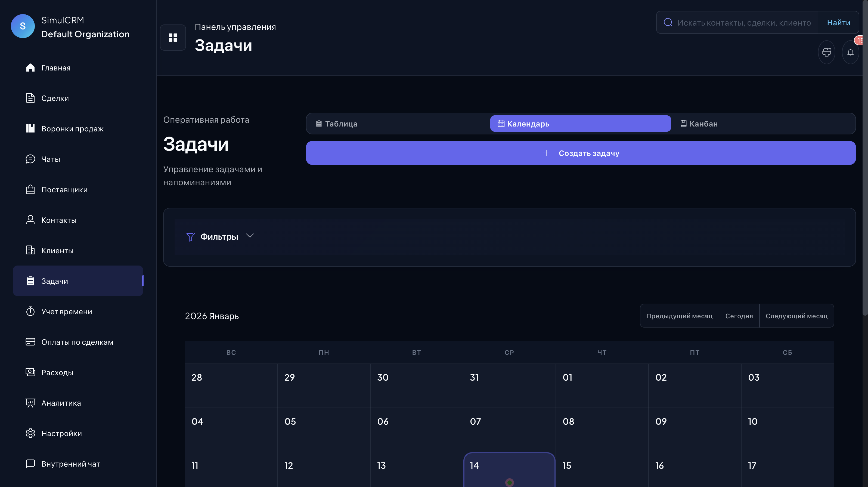Click Панель управления breadcrumb text
Image resolution: width=868 pixels, height=487 pixels.
coord(235,27)
